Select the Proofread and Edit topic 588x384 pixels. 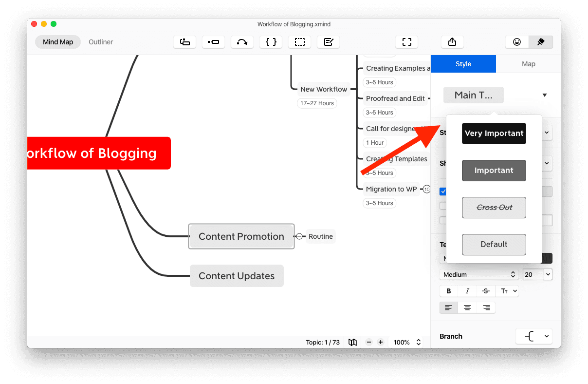pos(395,98)
